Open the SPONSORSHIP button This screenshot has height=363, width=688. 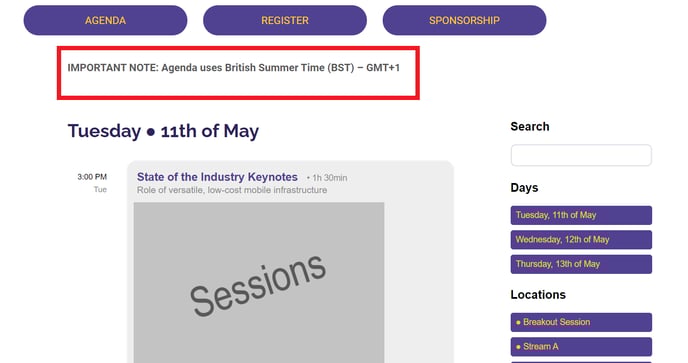click(464, 20)
